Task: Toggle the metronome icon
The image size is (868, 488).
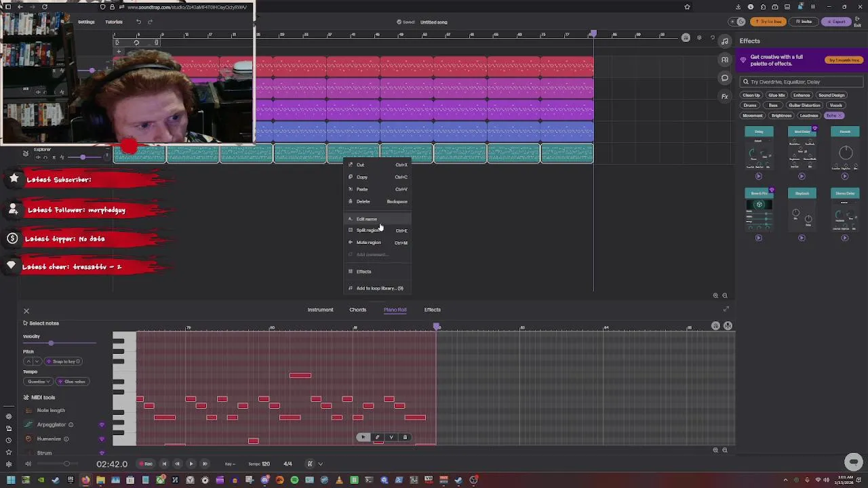Action: (310, 464)
